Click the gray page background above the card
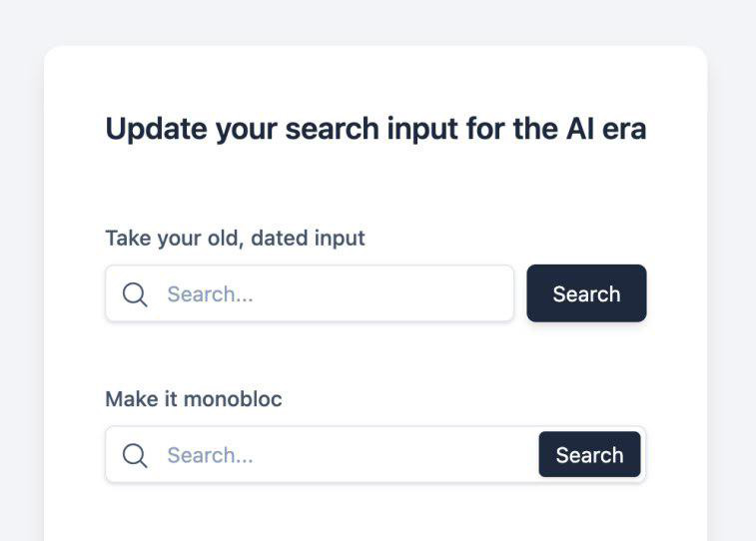This screenshot has width=756, height=541. click(x=376, y=20)
